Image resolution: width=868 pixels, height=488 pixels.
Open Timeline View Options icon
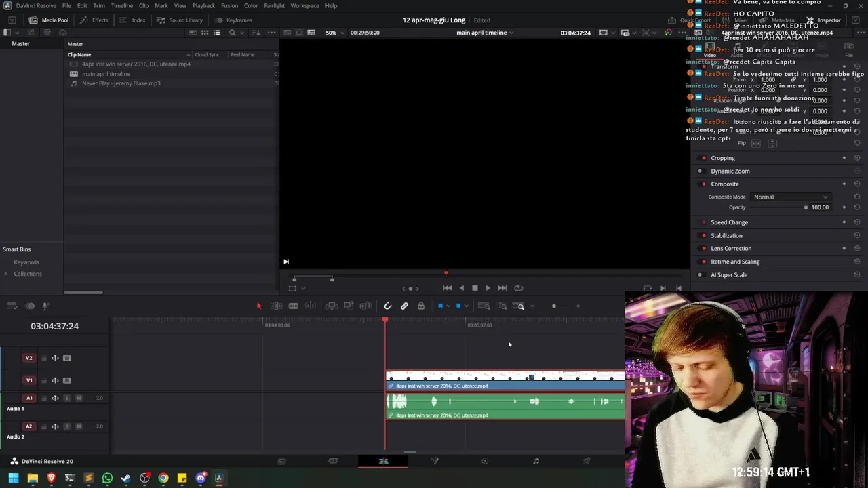click(11, 306)
